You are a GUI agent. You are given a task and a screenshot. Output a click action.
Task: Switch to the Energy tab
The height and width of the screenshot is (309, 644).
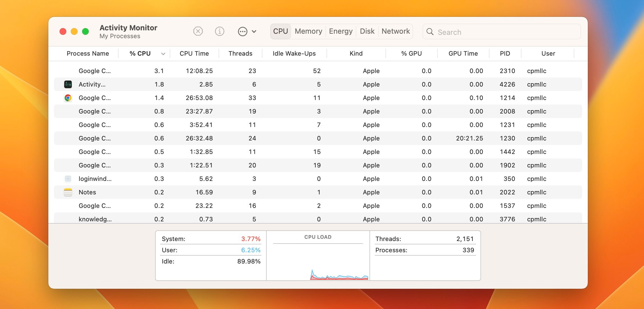pyautogui.click(x=341, y=31)
